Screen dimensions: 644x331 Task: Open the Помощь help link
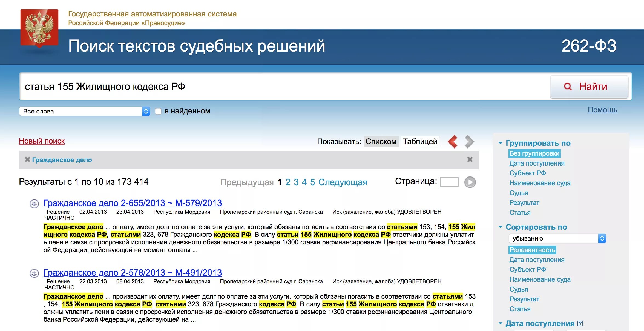coord(602,110)
